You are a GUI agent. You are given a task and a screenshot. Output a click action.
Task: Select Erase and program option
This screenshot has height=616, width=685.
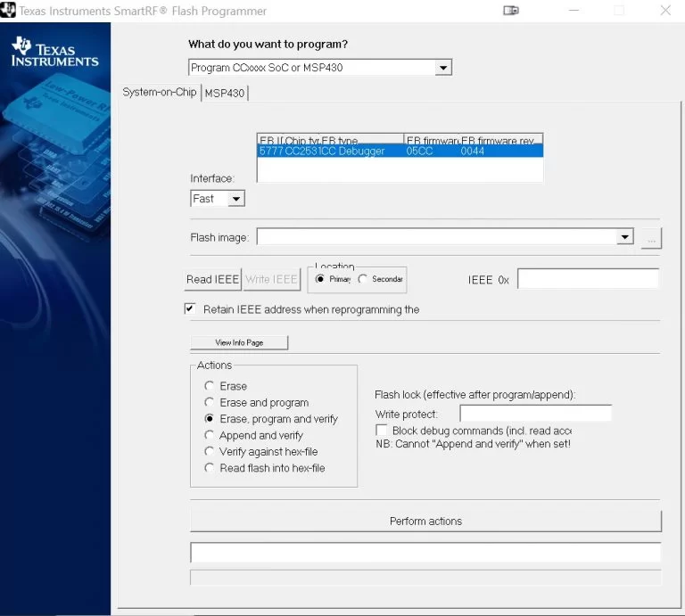click(210, 403)
